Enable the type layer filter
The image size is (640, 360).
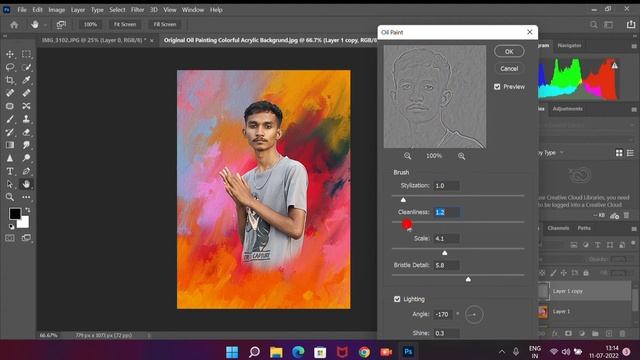(x=598, y=245)
